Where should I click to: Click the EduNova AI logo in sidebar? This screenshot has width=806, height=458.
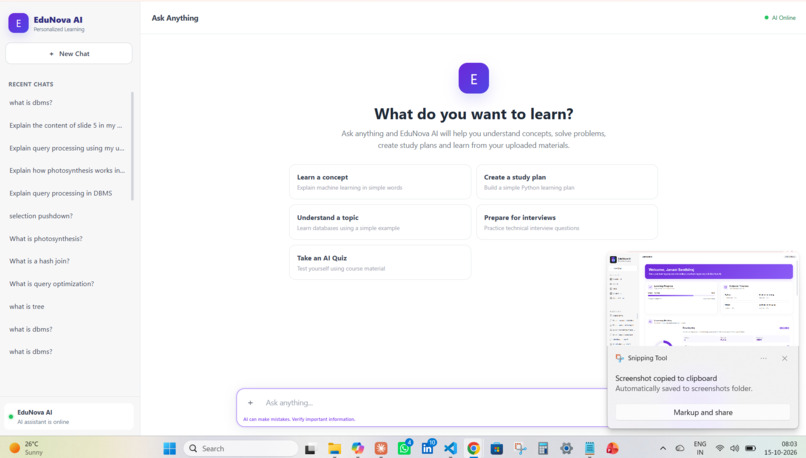pyautogui.click(x=19, y=23)
